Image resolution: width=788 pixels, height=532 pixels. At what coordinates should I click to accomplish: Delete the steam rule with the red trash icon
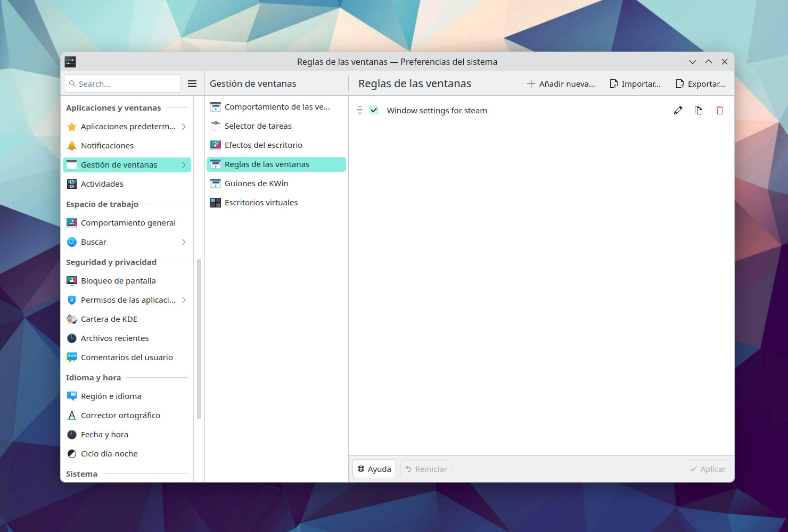720,110
